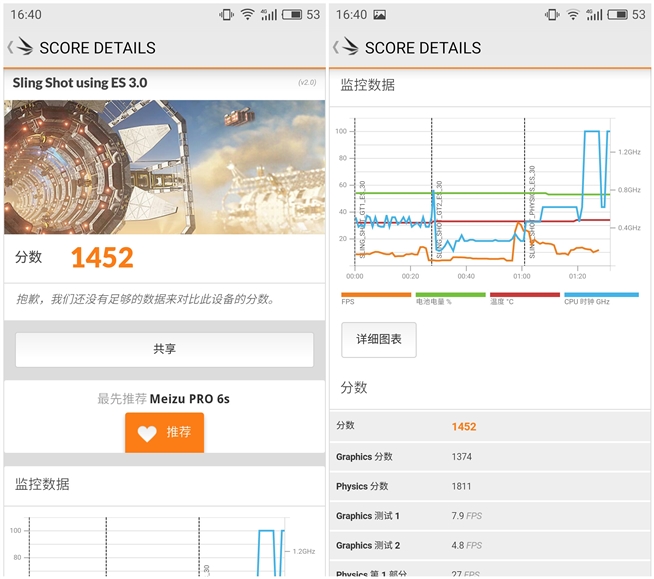The image size is (654, 579).
Task: Tap the Graphics 测试 1 7.9 FPS row
Action: pyautogui.click(x=490, y=516)
